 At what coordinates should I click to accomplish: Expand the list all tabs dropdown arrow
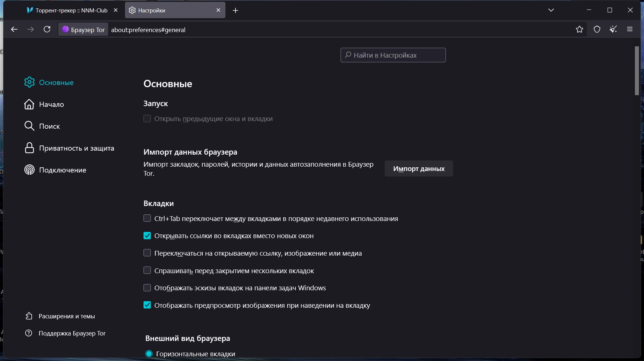[551, 10]
